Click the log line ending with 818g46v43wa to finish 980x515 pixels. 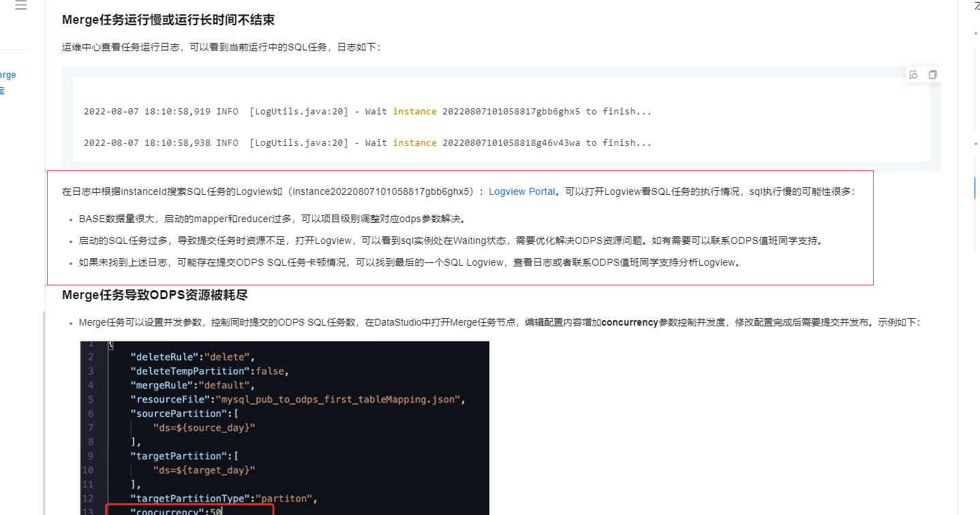pos(367,143)
